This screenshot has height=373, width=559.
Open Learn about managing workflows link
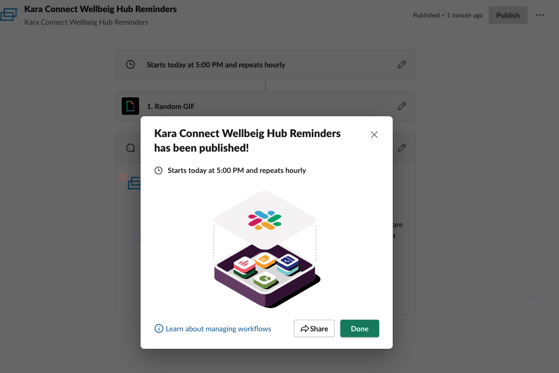coord(218,329)
